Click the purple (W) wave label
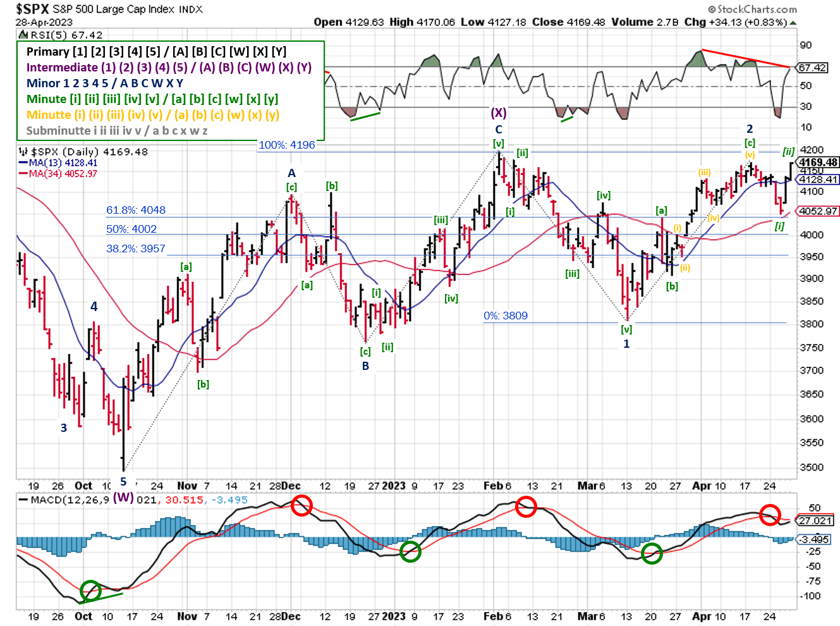Screen dimensions: 840x626 123,497
